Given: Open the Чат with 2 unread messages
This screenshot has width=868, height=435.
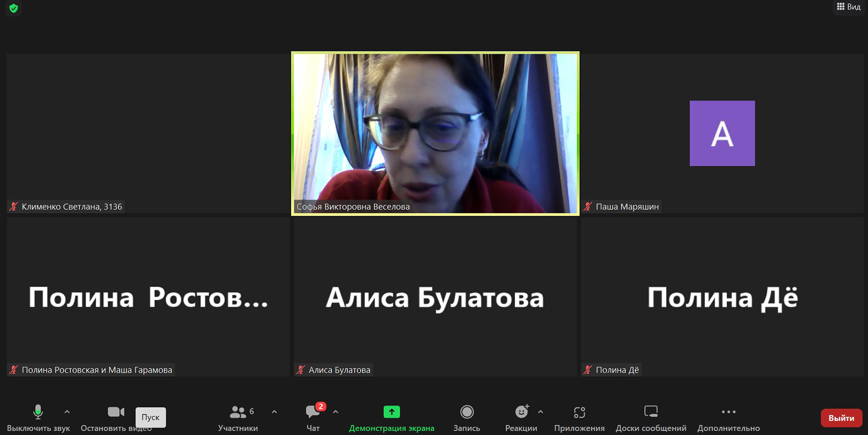Looking at the screenshot, I should coord(313,418).
